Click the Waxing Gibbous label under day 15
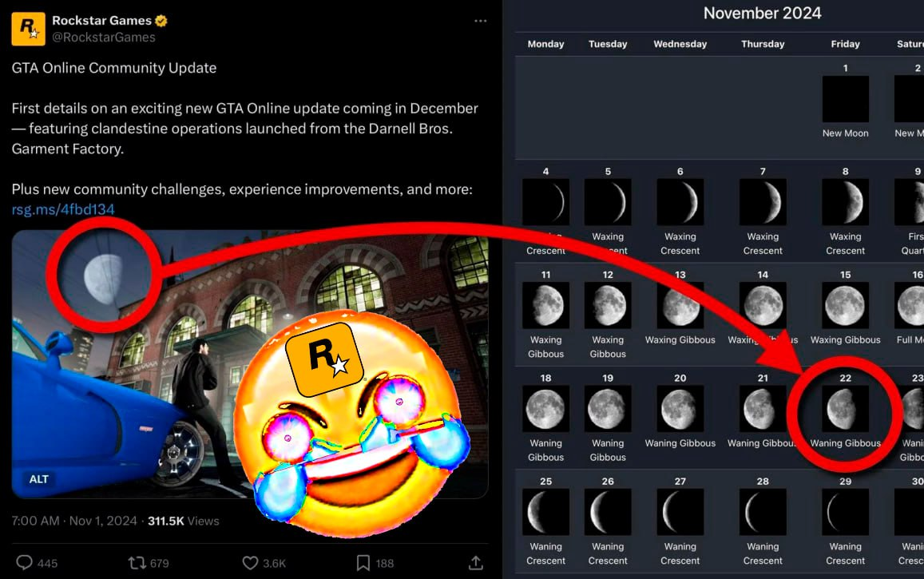Viewport: 924px width, 579px height. (845, 340)
